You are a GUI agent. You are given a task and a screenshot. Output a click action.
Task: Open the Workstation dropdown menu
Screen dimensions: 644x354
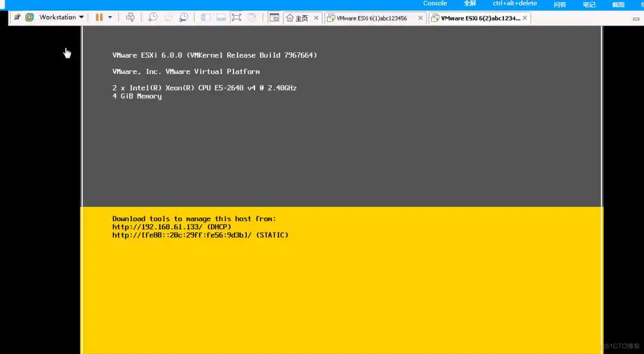61,17
